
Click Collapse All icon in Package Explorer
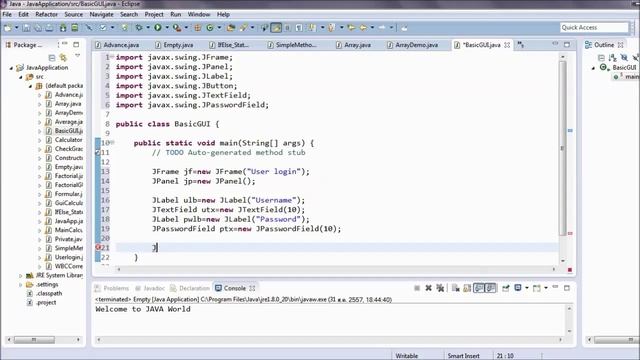pos(52,58)
